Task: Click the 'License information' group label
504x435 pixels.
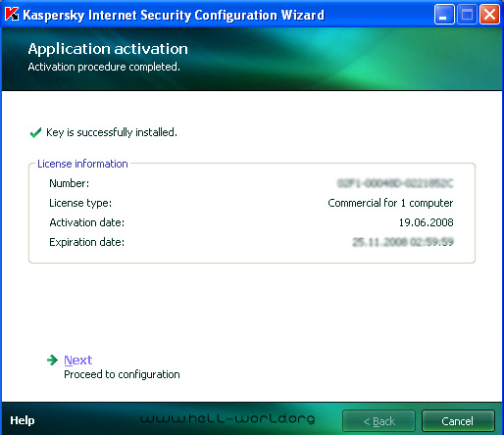Action: point(82,164)
